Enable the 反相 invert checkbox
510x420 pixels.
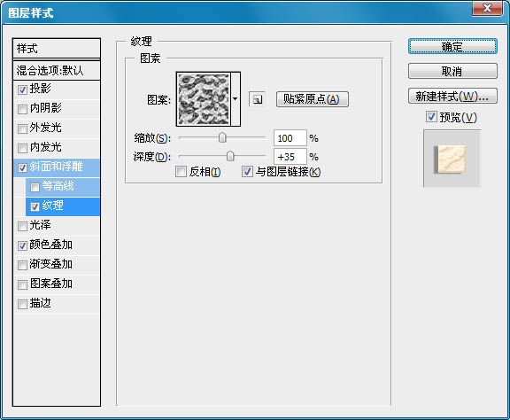click(181, 171)
